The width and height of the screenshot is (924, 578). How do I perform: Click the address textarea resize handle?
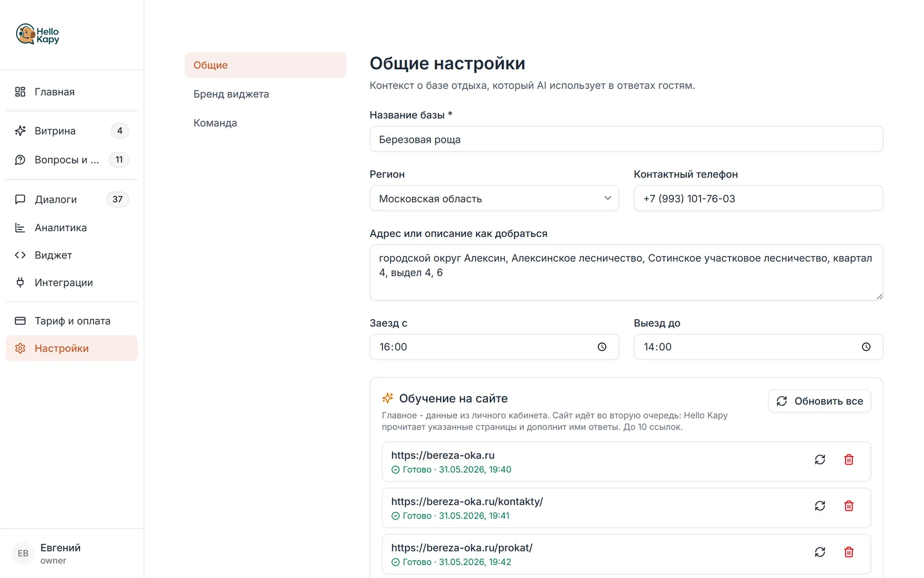879,296
